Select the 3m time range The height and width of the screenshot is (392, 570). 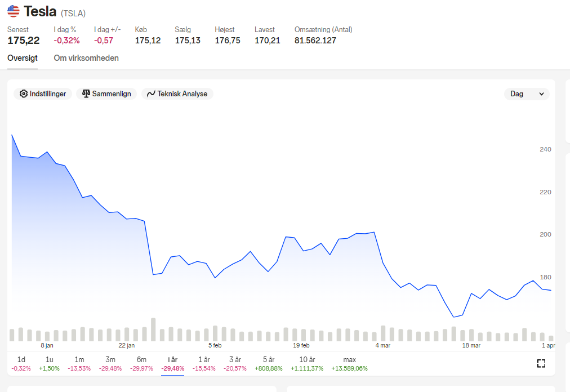click(x=110, y=364)
